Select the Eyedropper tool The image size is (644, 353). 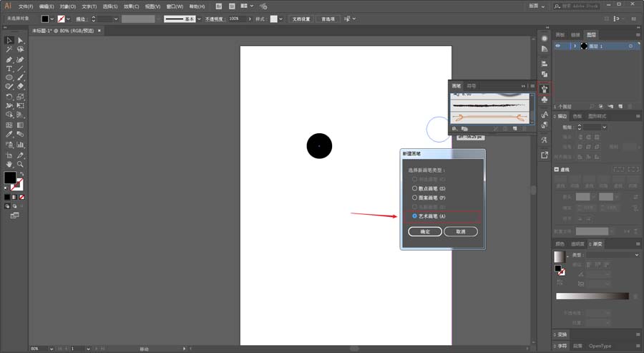click(x=9, y=135)
